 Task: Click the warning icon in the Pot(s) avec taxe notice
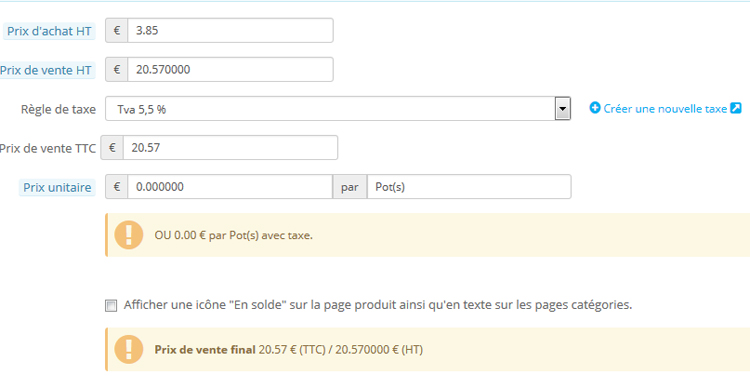click(x=129, y=235)
